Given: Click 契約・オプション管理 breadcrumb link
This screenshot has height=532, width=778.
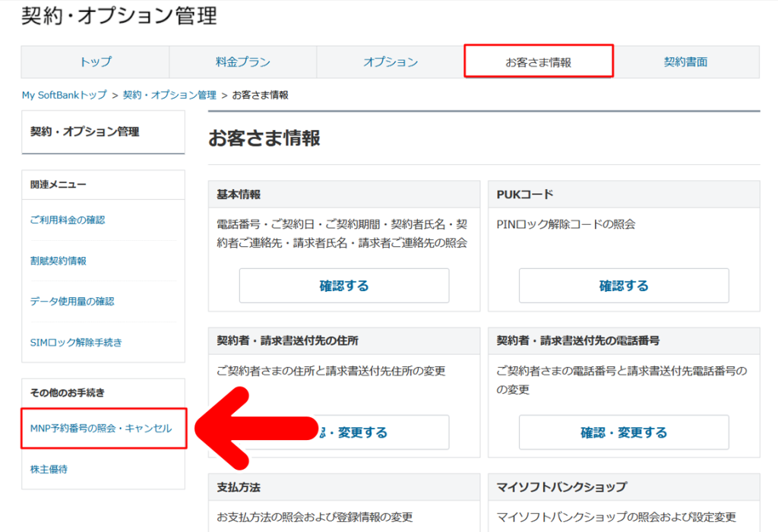Looking at the screenshot, I should click(169, 95).
